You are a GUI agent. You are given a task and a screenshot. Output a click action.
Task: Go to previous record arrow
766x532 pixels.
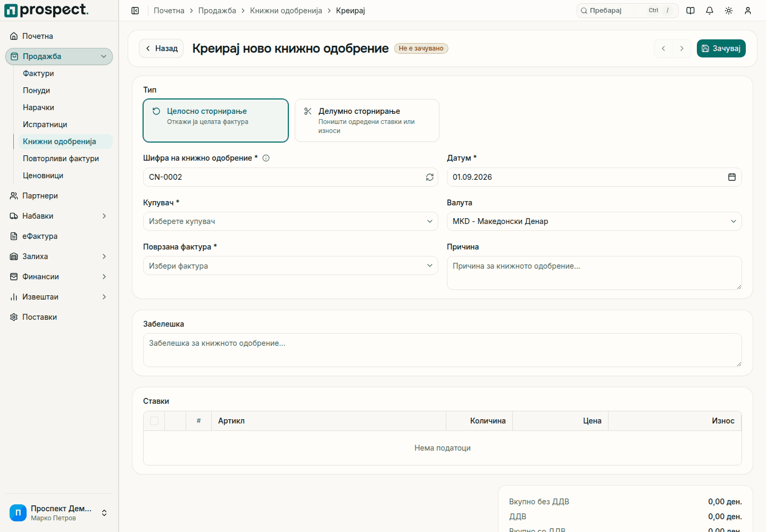coord(663,48)
